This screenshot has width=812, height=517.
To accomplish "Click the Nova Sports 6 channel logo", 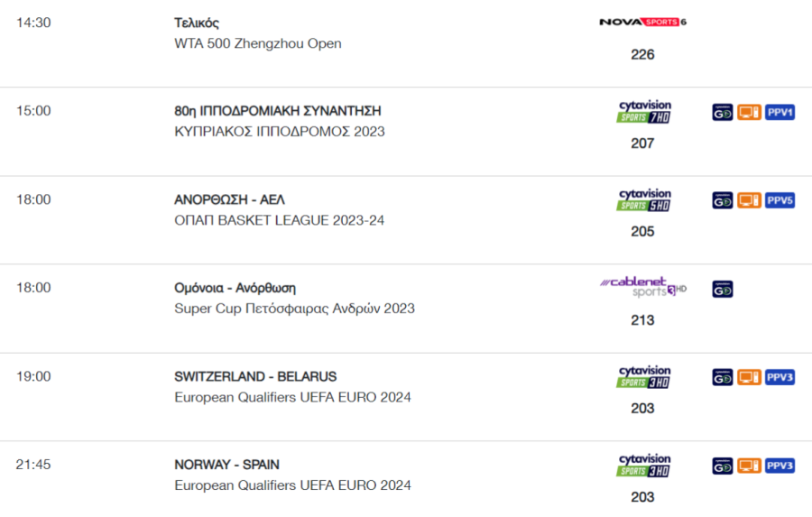I will 642,22.
